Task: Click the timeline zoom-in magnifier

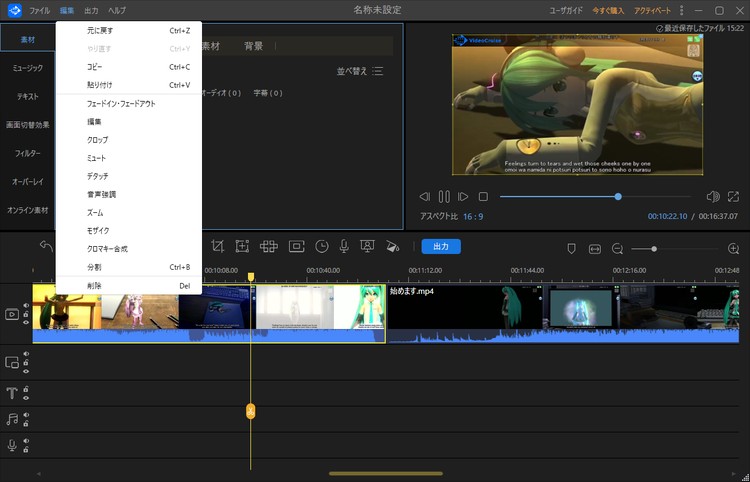Action: (x=733, y=248)
